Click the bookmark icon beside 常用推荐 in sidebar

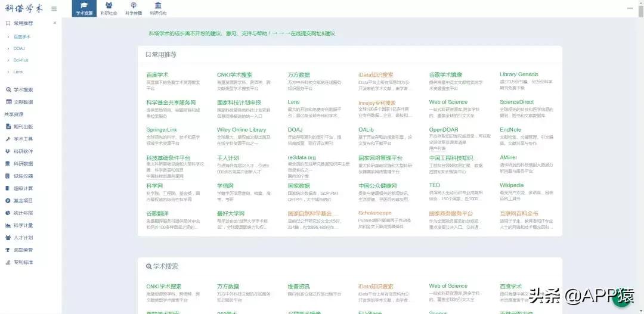[x=8, y=23]
